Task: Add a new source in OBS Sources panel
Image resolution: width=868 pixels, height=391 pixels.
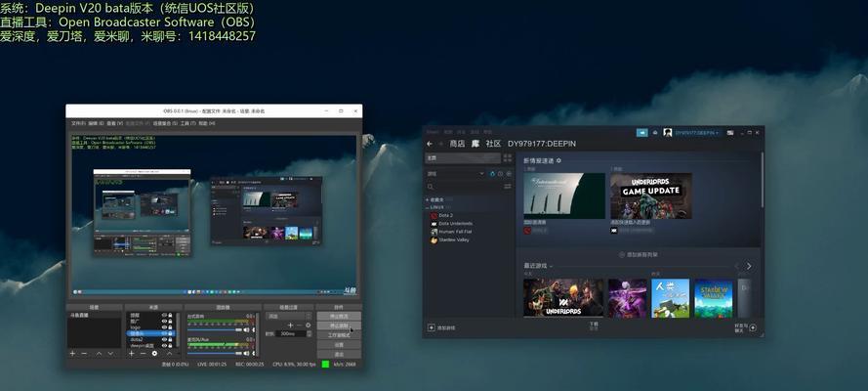Action: (x=131, y=353)
